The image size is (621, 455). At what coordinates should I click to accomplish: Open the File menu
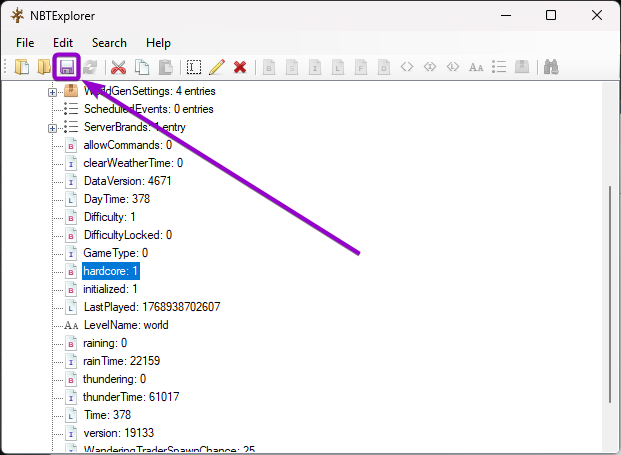[25, 43]
